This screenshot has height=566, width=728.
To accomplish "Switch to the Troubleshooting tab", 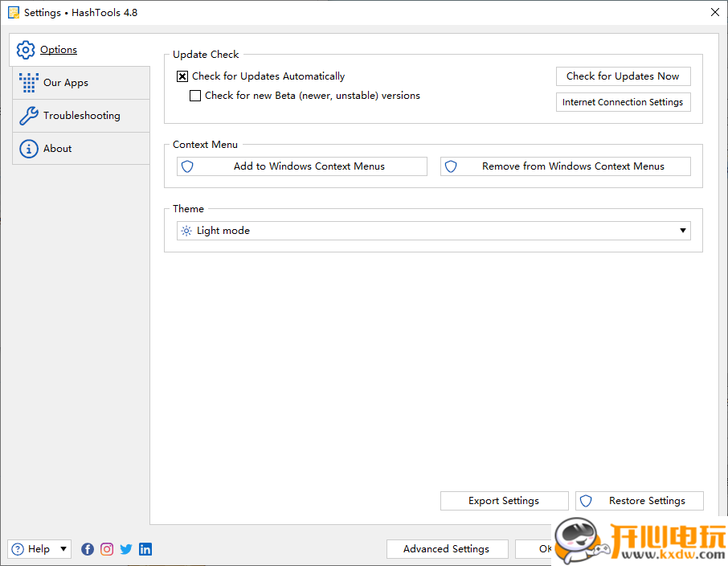I will (x=81, y=116).
